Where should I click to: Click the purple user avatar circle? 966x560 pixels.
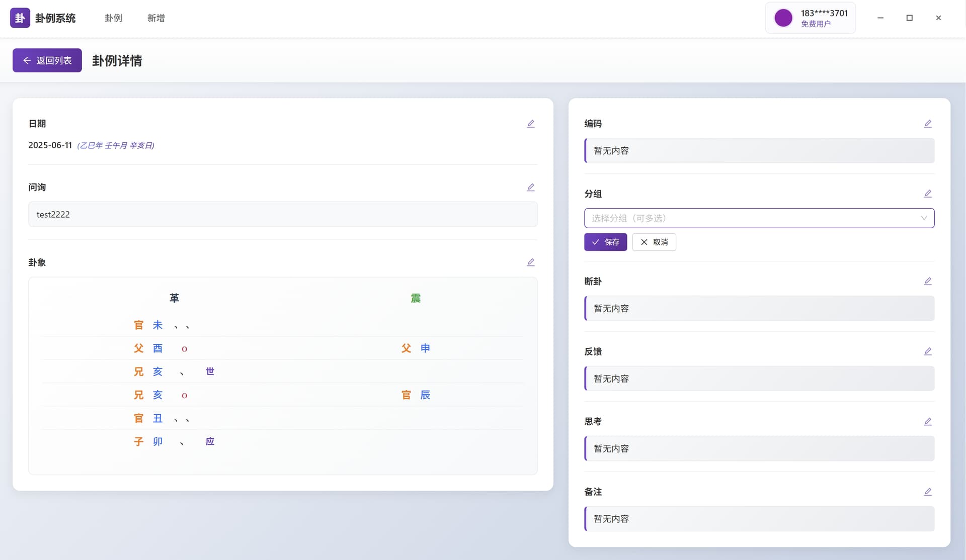coord(783,18)
